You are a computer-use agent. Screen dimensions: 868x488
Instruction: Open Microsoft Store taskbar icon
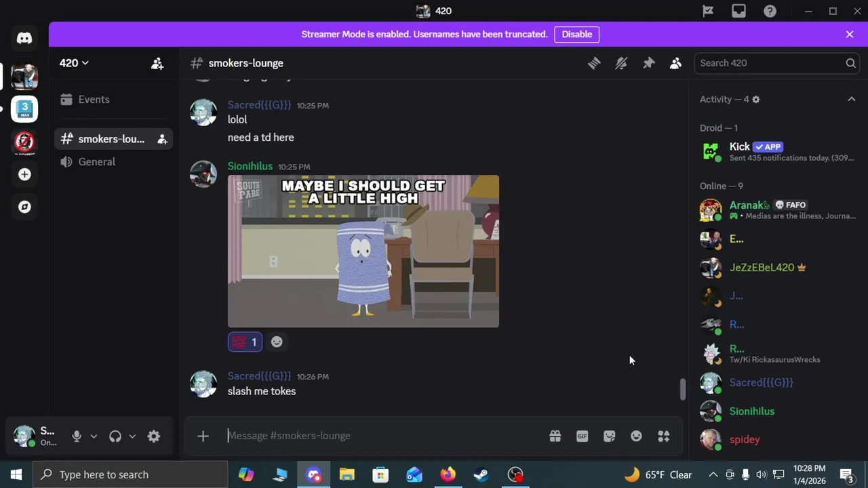[x=380, y=474]
